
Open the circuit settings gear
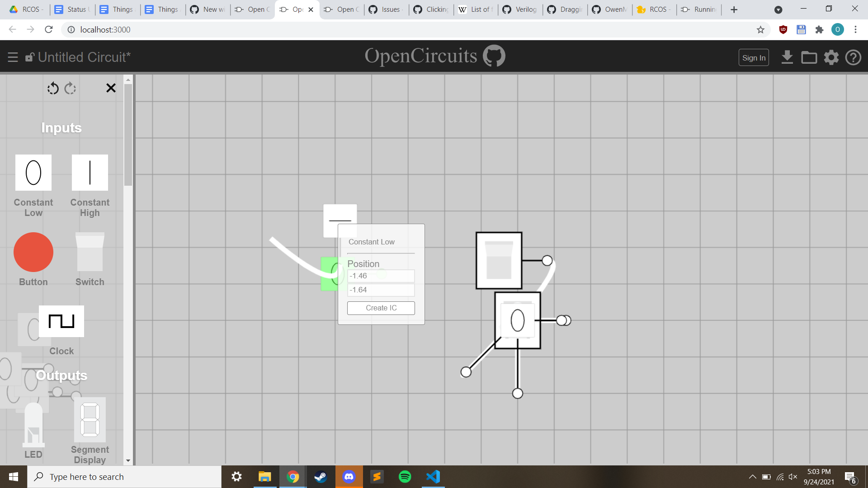[x=831, y=57]
